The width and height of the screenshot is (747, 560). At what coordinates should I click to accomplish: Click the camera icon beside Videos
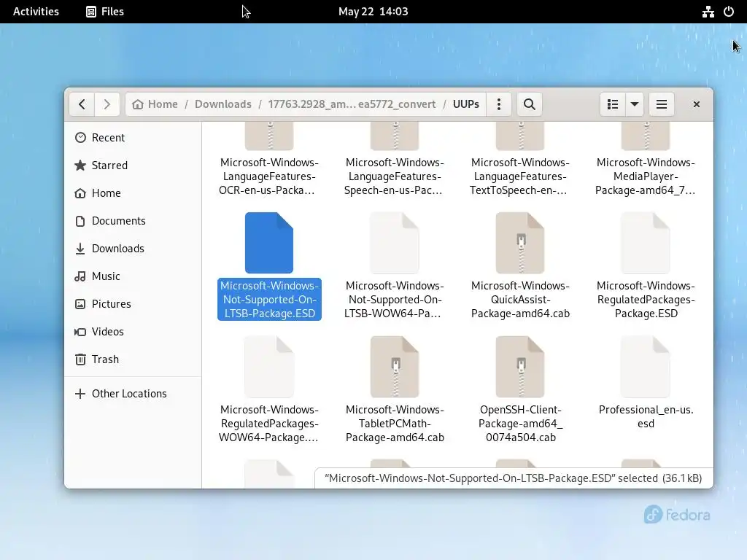click(x=80, y=332)
